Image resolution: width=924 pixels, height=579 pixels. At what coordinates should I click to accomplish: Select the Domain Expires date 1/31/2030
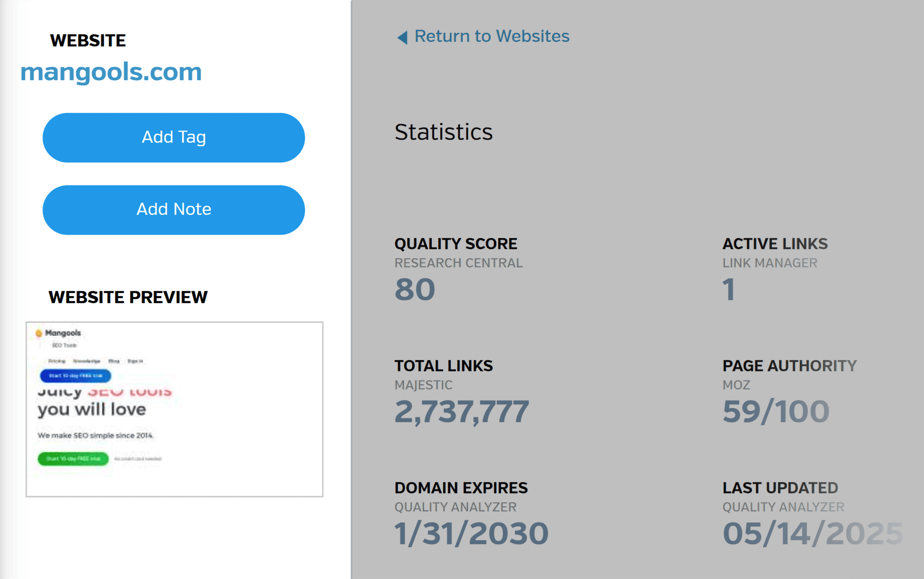point(471,534)
